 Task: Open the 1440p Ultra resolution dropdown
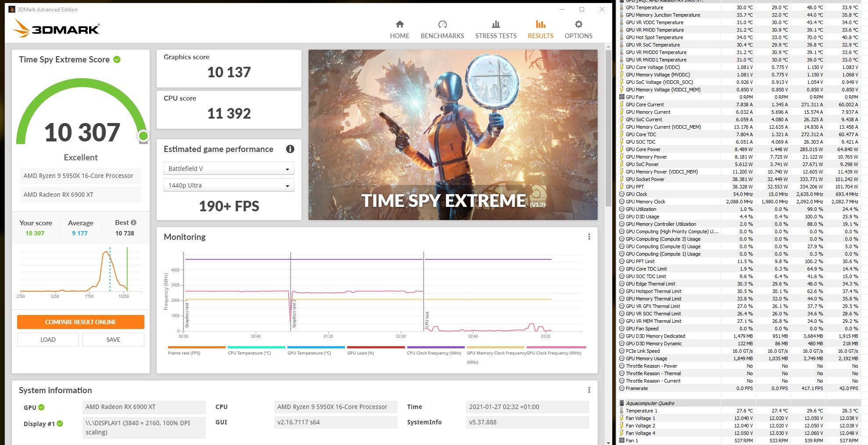point(229,185)
